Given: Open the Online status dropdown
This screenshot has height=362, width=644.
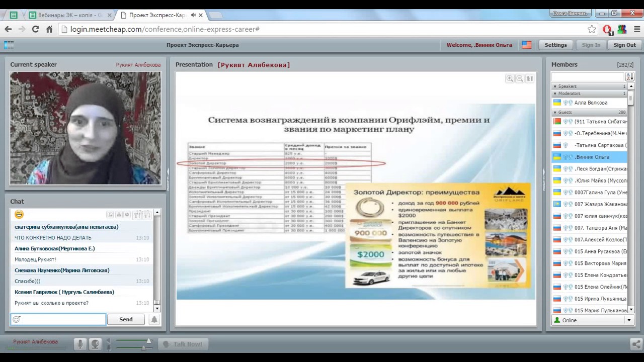Looking at the screenshot, I should coord(628,320).
